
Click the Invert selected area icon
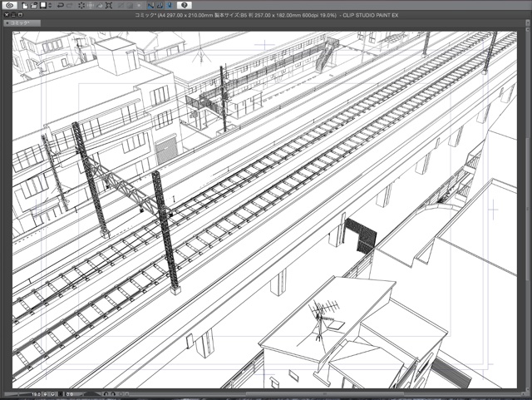tap(130, 5)
